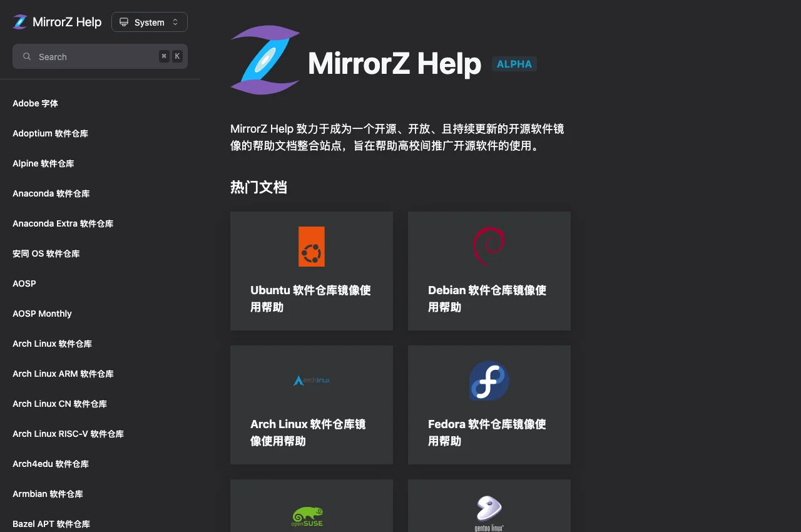
Task: Open Anaconda Extra 软件仓库 entry
Action: pyautogui.click(x=63, y=223)
